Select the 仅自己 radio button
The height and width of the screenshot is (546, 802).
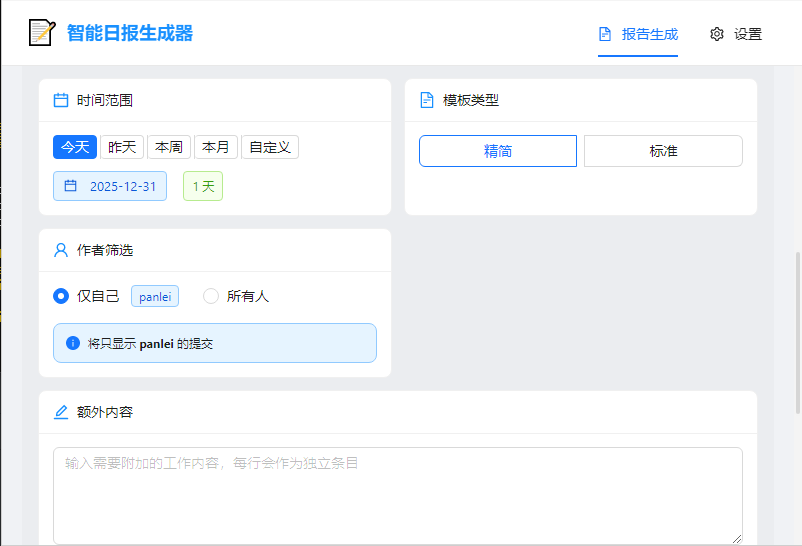point(61,296)
